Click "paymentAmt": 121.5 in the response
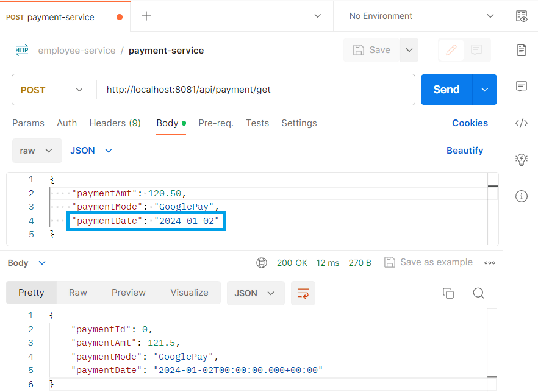The width and height of the screenshot is (538, 392). 126,343
